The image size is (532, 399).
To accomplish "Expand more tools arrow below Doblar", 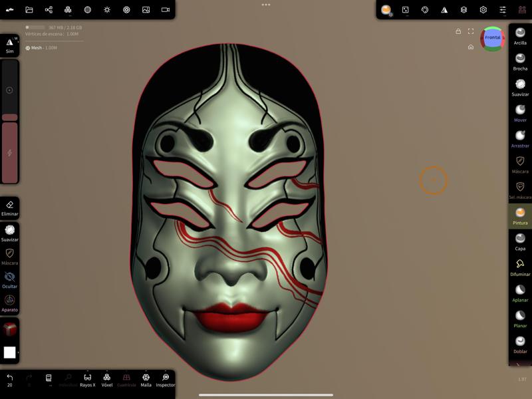I will (518, 364).
